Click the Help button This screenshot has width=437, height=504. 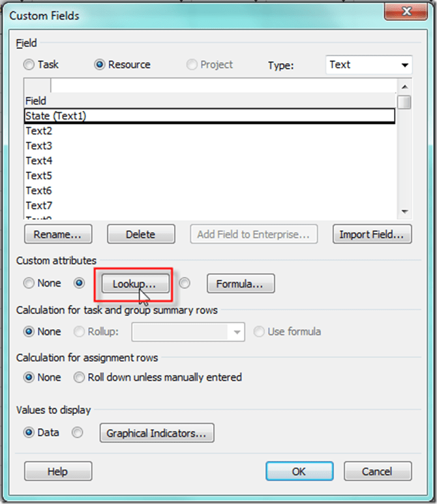tap(58, 471)
